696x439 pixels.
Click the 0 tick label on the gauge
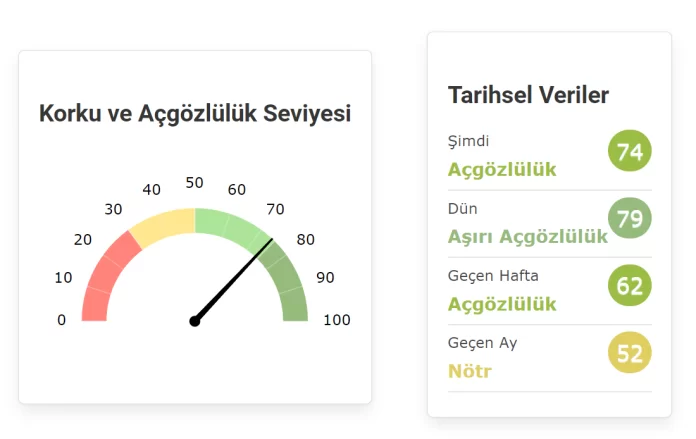pyautogui.click(x=62, y=320)
